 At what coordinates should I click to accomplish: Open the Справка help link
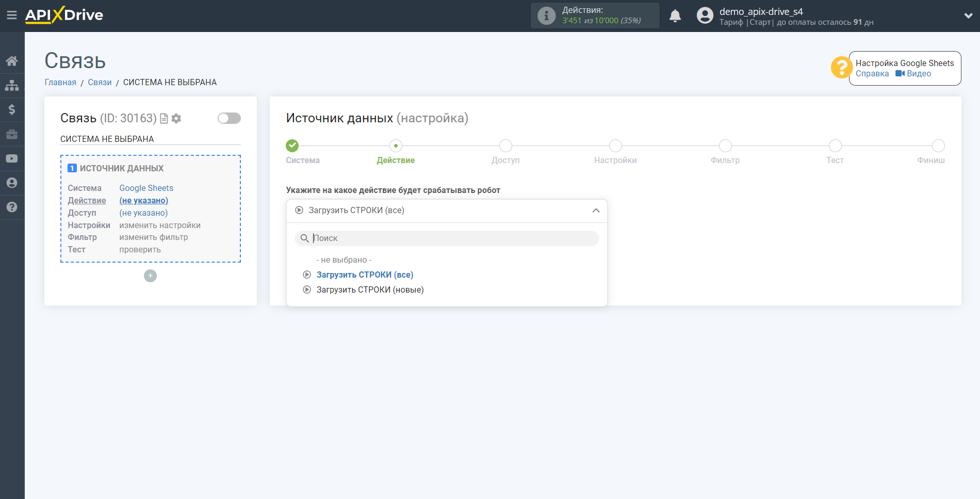point(872,73)
